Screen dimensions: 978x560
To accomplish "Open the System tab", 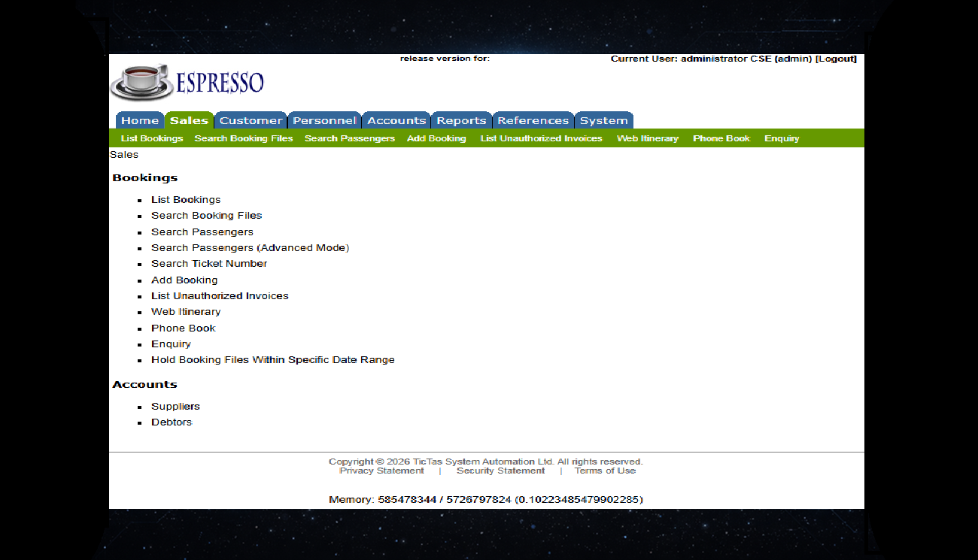I will 603,120.
